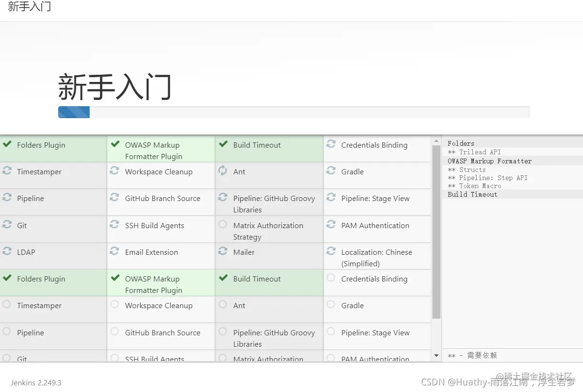
Task: Click the Localization: Chinese (Simplified) label
Action: tap(377, 258)
